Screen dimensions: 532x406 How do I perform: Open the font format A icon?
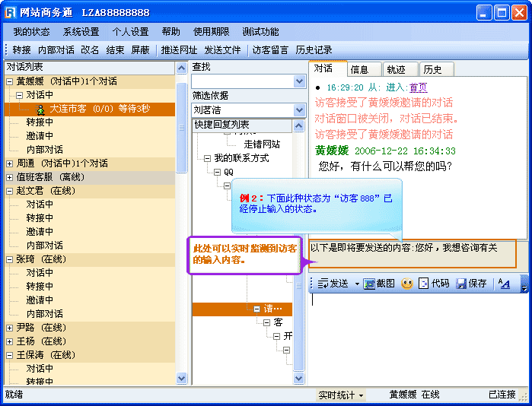(x=504, y=284)
